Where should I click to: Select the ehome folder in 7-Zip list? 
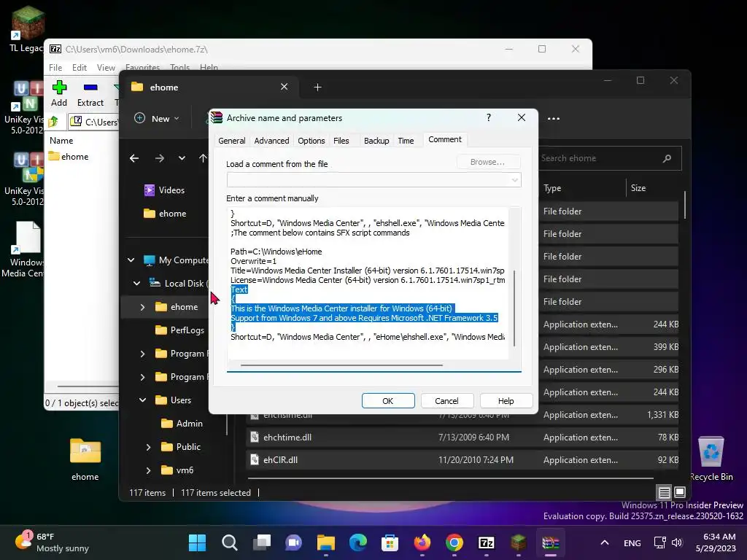69,157
